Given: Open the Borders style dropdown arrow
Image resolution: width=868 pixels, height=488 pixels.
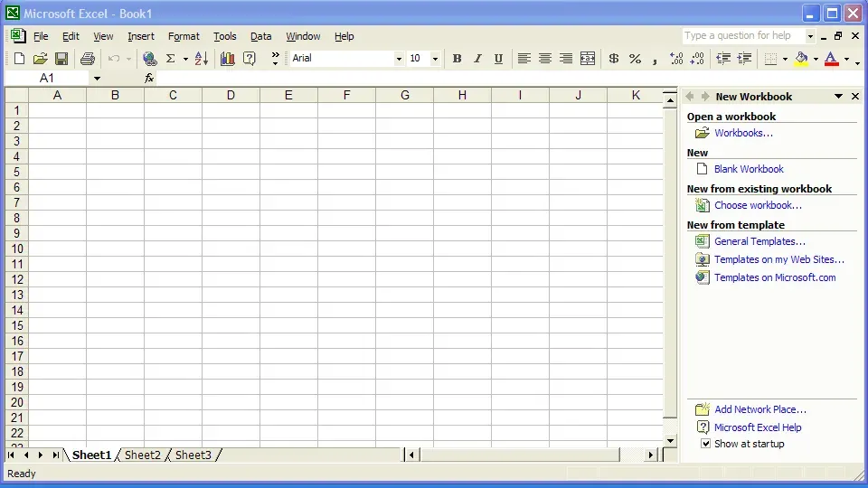Looking at the screenshot, I should (x=785, y=59).
